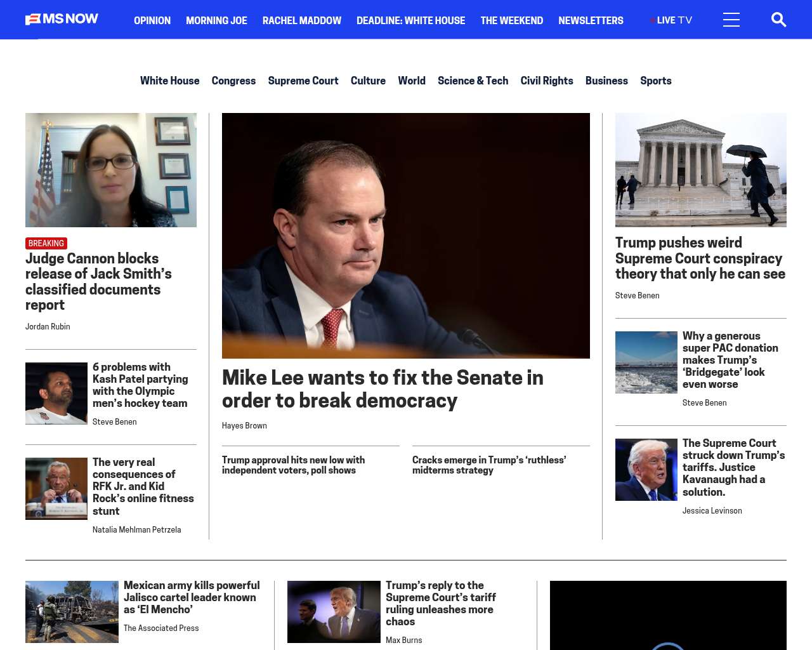Click the black video player panel
This screenshot has width=812, height=650.
click(668, 615)
